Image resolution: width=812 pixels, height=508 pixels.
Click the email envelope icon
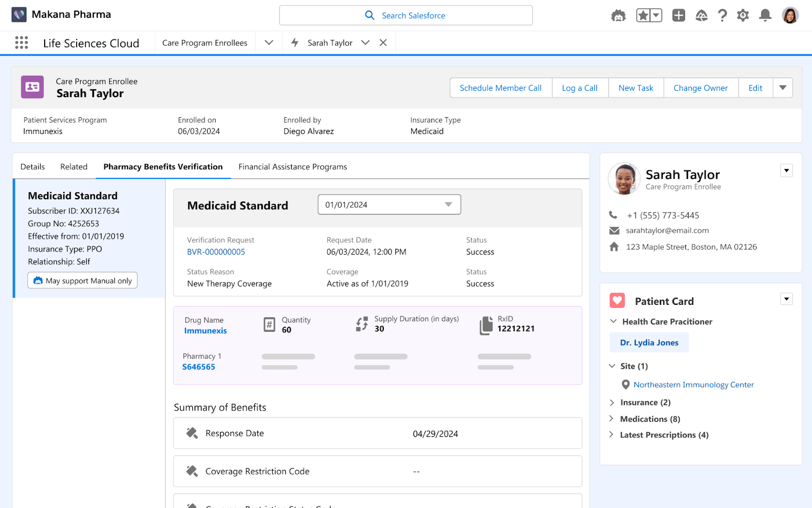pos(614,231)
